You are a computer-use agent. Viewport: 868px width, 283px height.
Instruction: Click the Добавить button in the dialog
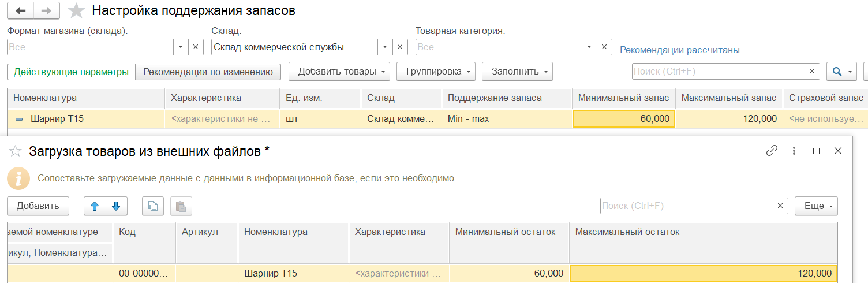38,206
